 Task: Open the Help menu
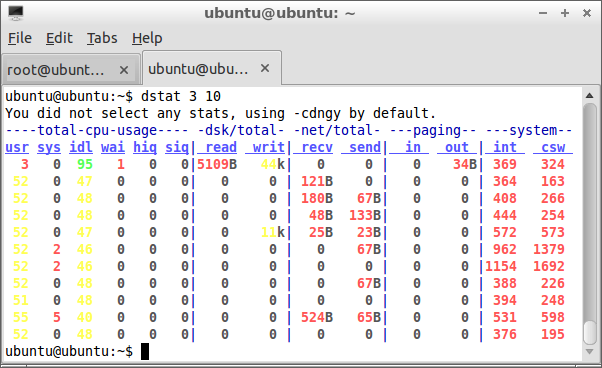click(x=147, y=38)
